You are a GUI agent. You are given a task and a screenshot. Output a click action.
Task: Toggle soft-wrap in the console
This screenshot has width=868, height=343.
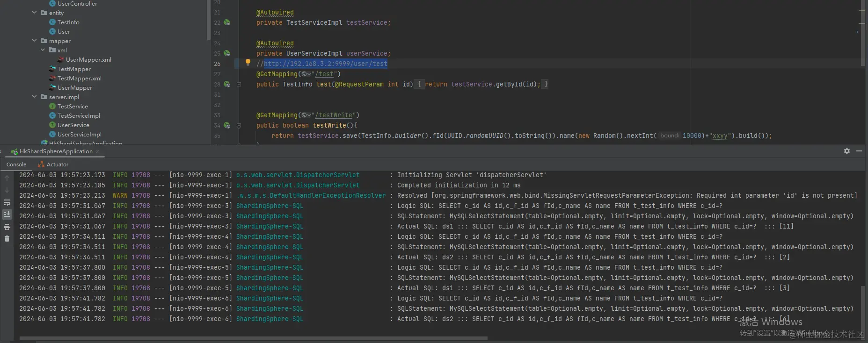pos(7,202)
